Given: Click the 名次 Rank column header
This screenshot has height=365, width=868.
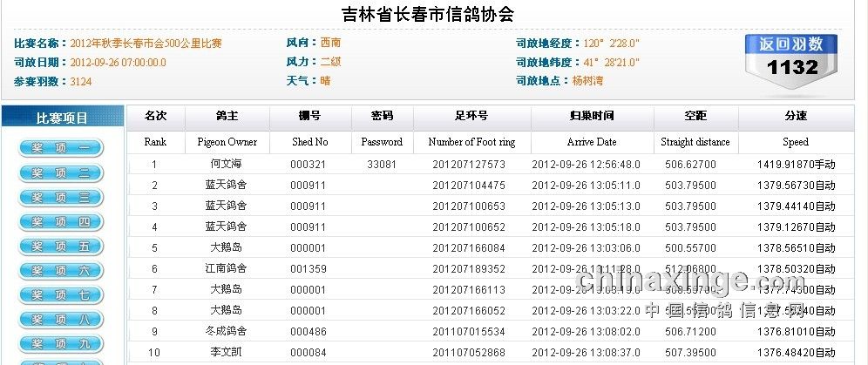Looking at the screenshot, I should 155,117.
